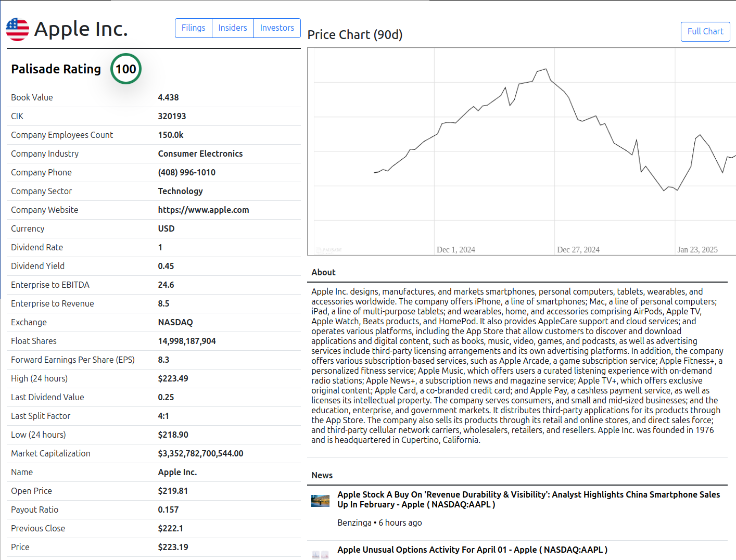Click the US flag icon beside Apple Inc.
736x560 pixels.
pyautogui.click(x=17, y=29)
